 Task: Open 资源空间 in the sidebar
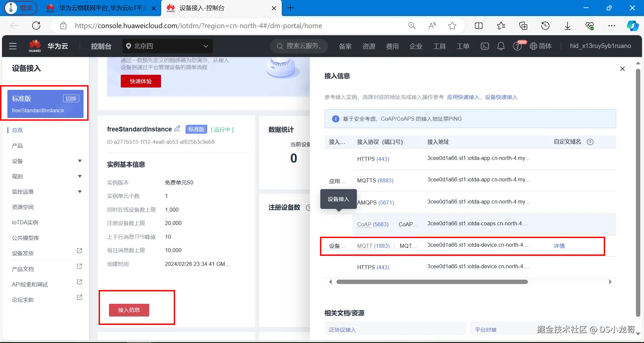coord(23,207)
